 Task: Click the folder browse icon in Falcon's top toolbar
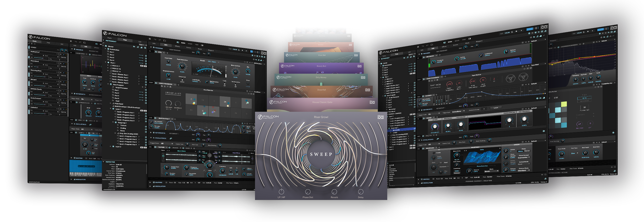point(165,40)
